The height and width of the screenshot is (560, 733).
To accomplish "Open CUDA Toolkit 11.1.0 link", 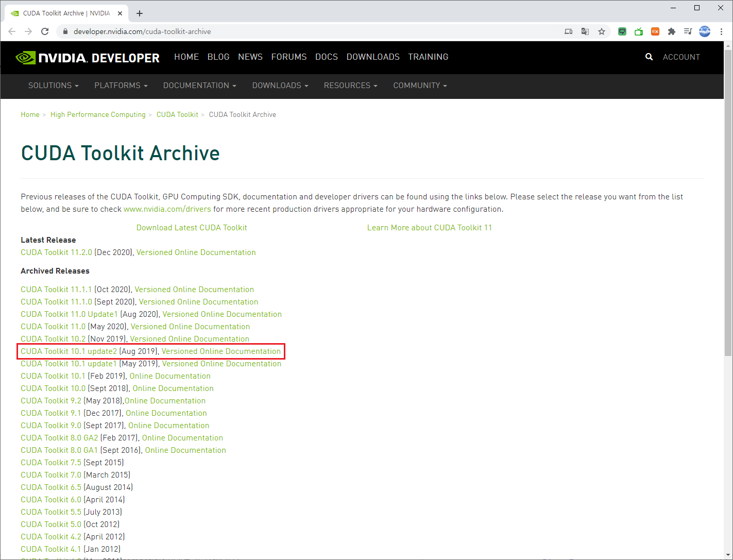I will coord(56,302).
